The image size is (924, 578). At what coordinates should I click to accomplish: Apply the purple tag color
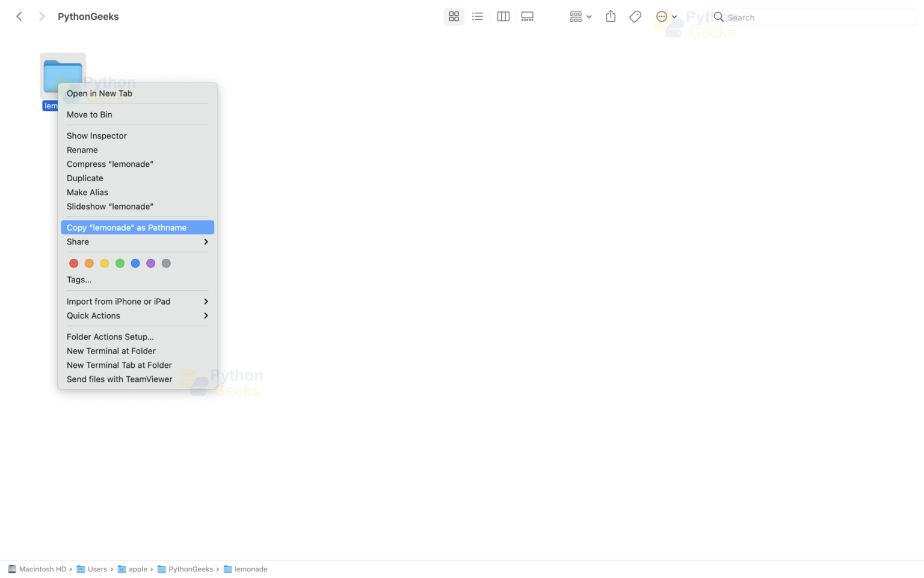pyautogui.click(x=151, y=263)
